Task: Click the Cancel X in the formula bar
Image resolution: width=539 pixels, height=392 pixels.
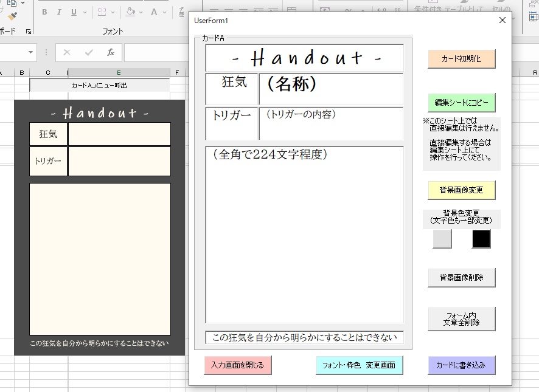Action: pos(67,52)
